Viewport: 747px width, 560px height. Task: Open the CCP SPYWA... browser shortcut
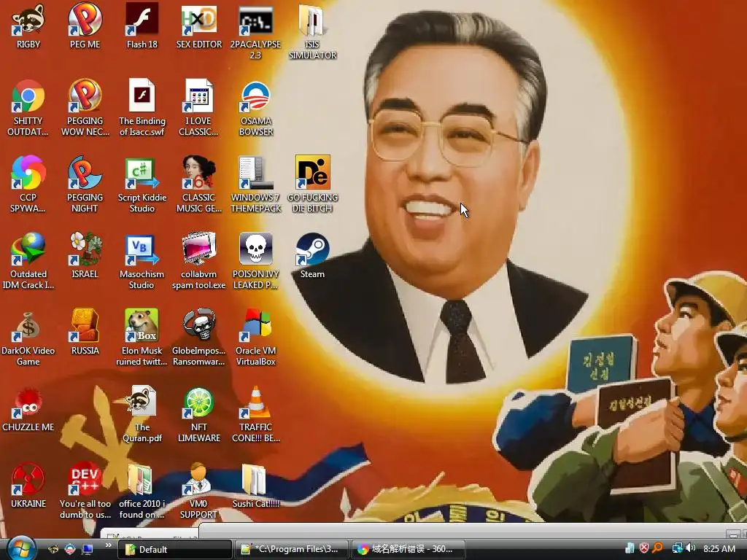pos(28,184)
